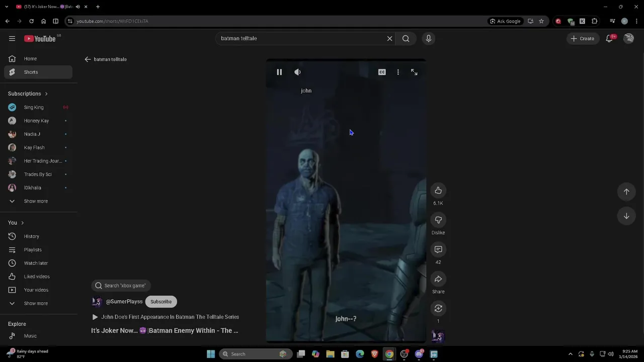Open Music under Explore

pos(38,336)
